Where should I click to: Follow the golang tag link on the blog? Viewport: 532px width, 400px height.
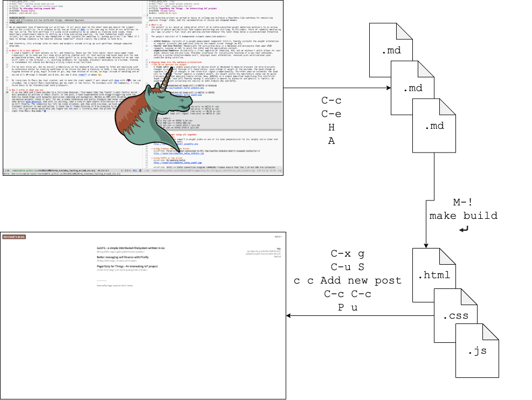click(x=250, y=251)
